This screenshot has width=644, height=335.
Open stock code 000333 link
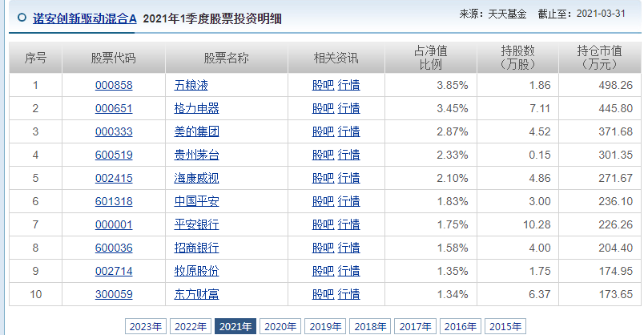pyautogui.click(x=114, y=131)
